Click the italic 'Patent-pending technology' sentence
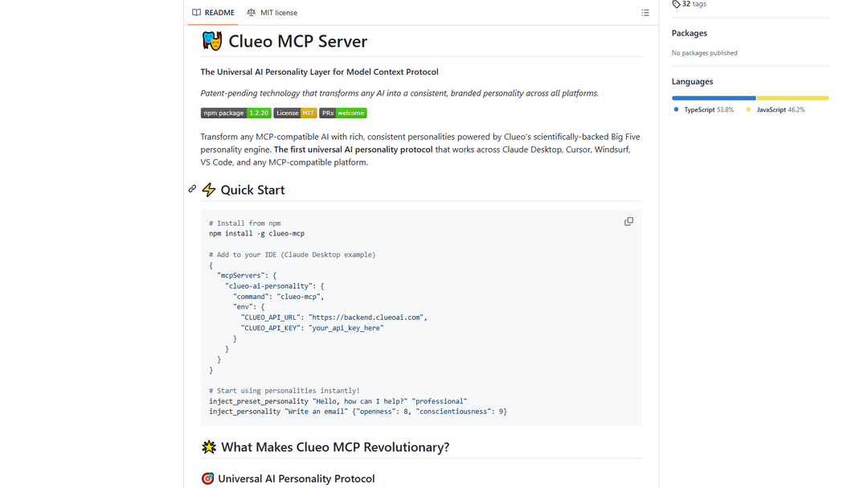 coord(399,93)
